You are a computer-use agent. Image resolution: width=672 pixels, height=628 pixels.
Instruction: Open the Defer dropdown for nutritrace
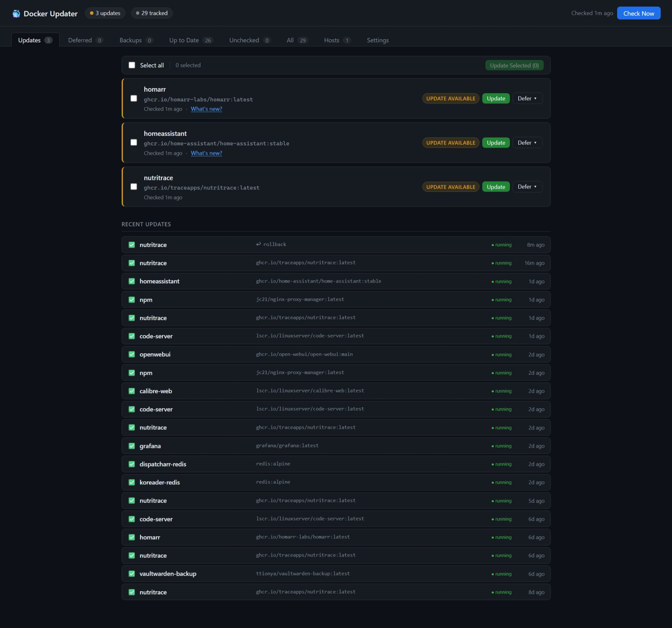(x=527, y=187)
